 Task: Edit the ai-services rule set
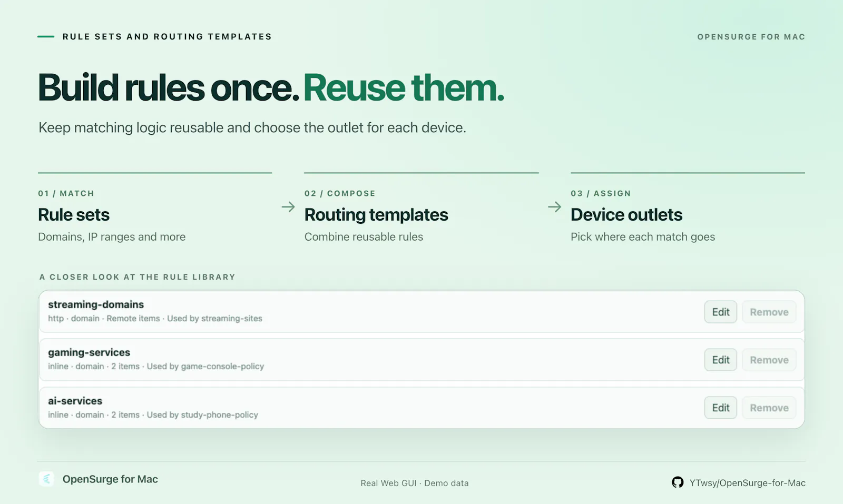click(x=721, y=408)
